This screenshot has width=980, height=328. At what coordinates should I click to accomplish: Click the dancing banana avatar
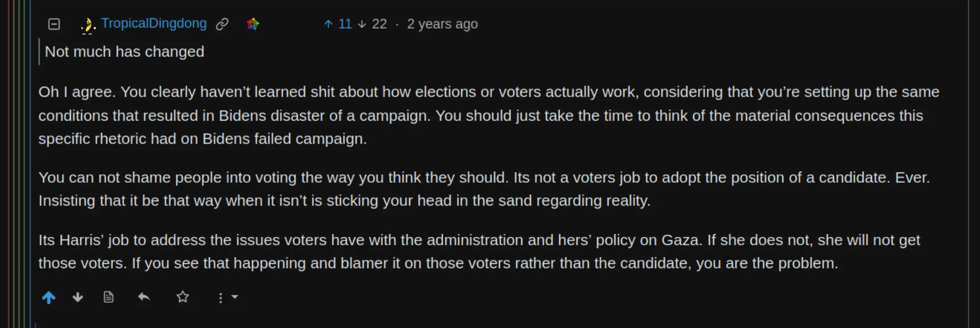tap(88, 25)
